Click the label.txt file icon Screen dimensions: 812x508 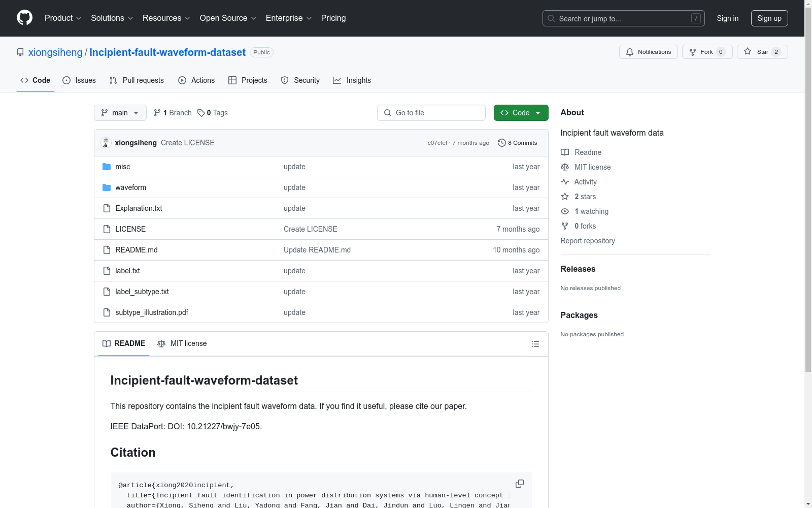[107, 271]
